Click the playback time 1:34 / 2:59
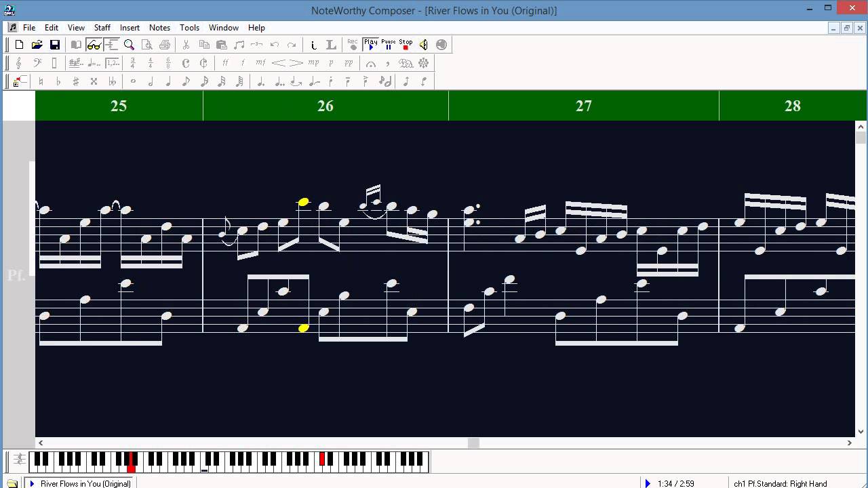 pos(675,483)
